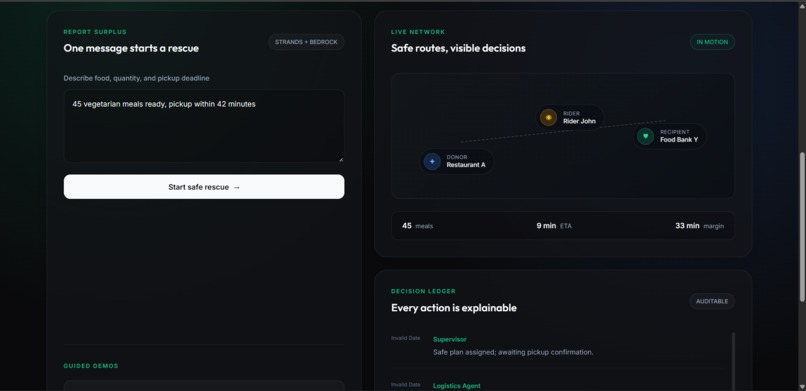Image resolution: width=806 pixels, height=391 pixels.
Task: Click the 'Safe routes, visible decisions' heading
Action: [x=458, y=48]
